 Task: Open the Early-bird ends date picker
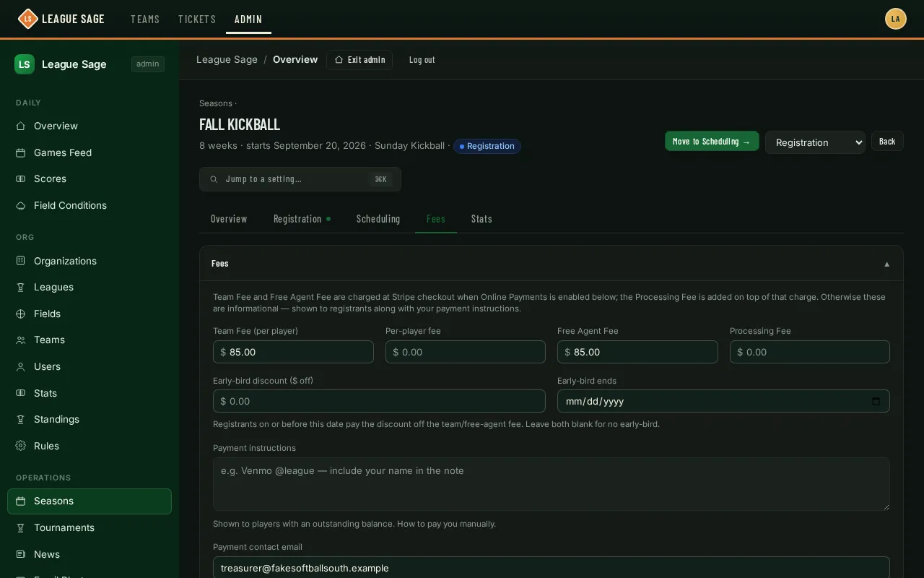tap(876, 401)
